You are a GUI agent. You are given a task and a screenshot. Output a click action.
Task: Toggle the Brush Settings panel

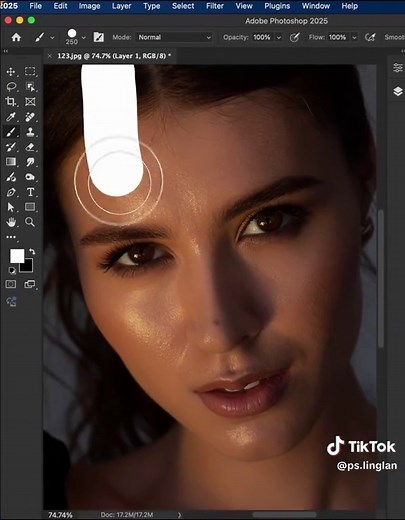tap(98, 37)
